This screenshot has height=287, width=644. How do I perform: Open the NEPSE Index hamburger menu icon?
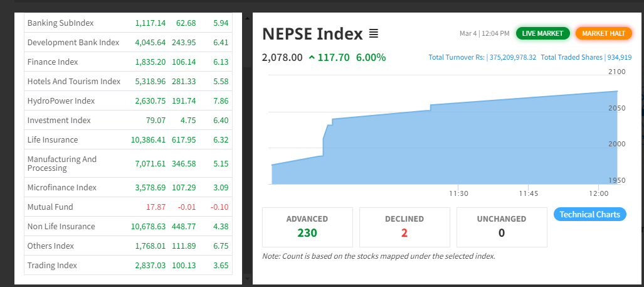click(x=373, y=34)
